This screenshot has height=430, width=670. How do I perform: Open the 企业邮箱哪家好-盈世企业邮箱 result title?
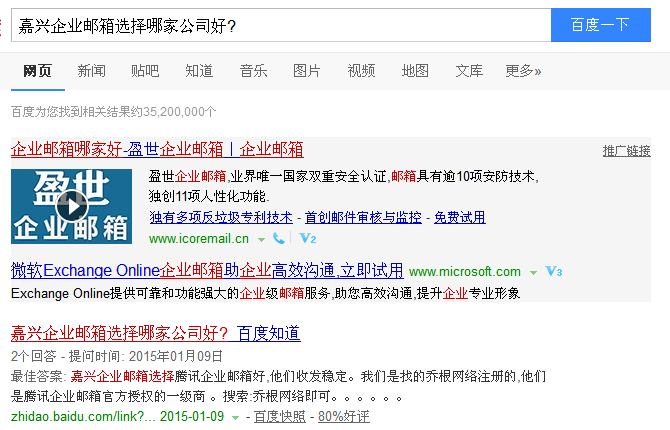coord(157,149)
